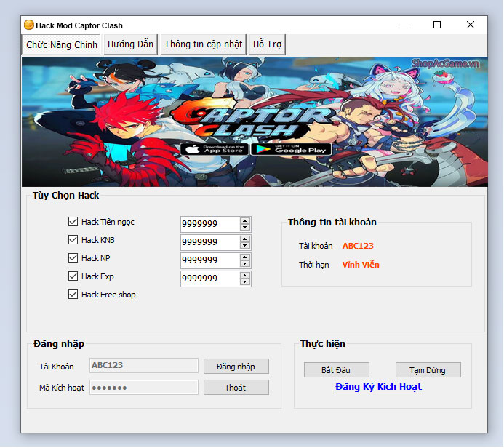Close the Hack Mod Captor Clash window
Viewport: 504px width, 448px height.
(x=471, y=25)
